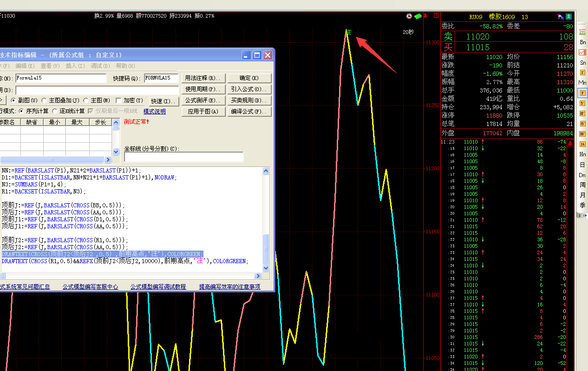Click the highlighted DRAWTEXT code line
Viewport: 588px width, 371px height.
click(102, 254)
